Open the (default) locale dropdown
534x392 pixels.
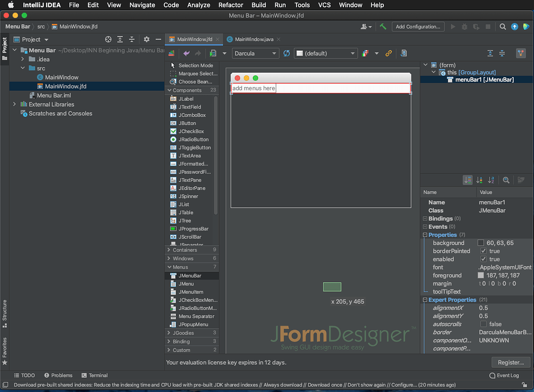pos(326,53)
